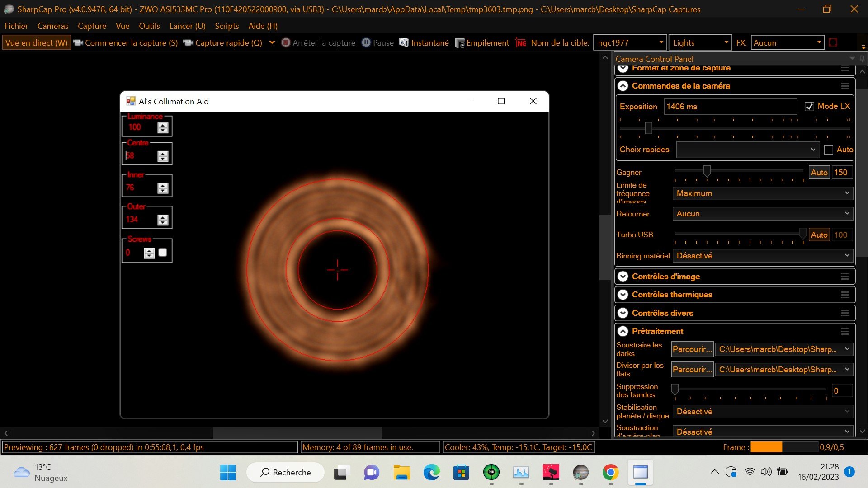Click the Centre spinner control
868x488 pixels.
[163, 156]
